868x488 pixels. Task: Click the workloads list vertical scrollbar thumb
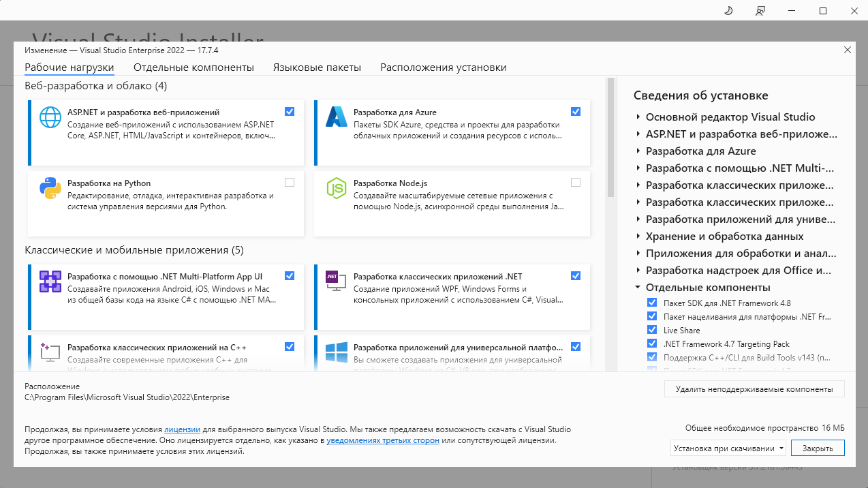tap(610, 137)
